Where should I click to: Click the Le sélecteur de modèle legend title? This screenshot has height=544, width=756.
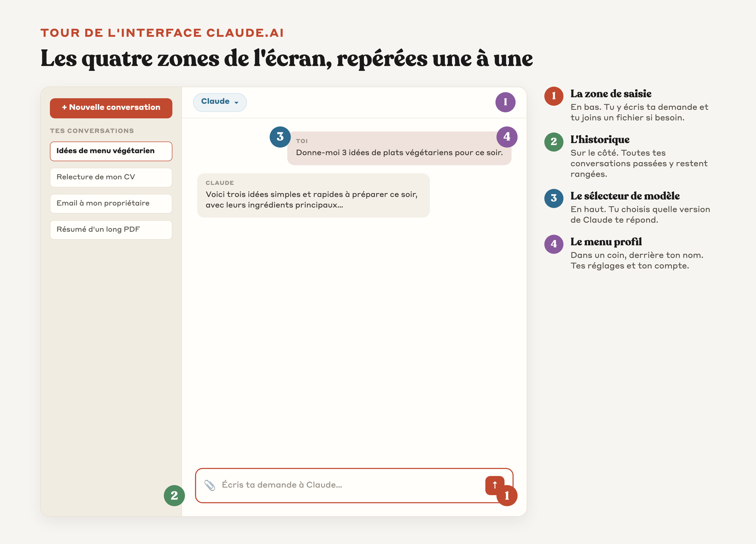click(625, 196)
